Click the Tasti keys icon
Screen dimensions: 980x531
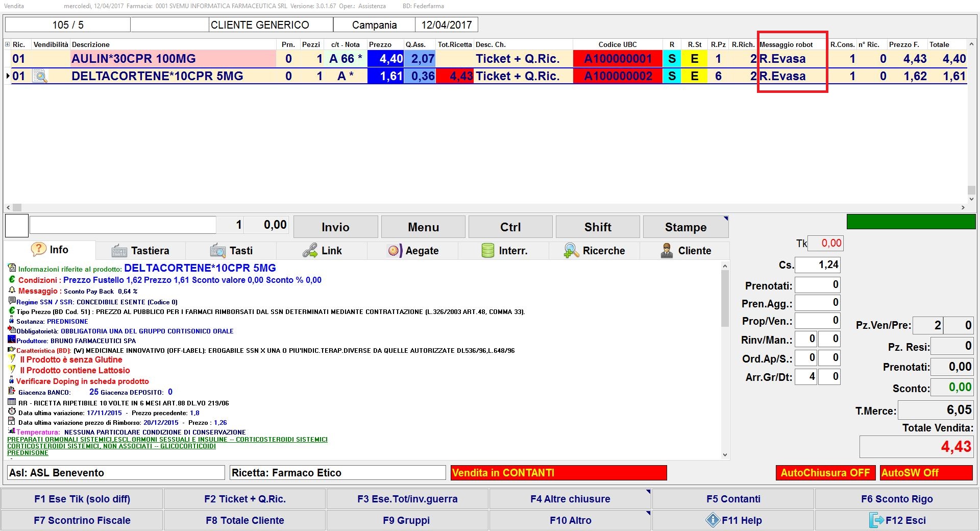coord(217,251)
